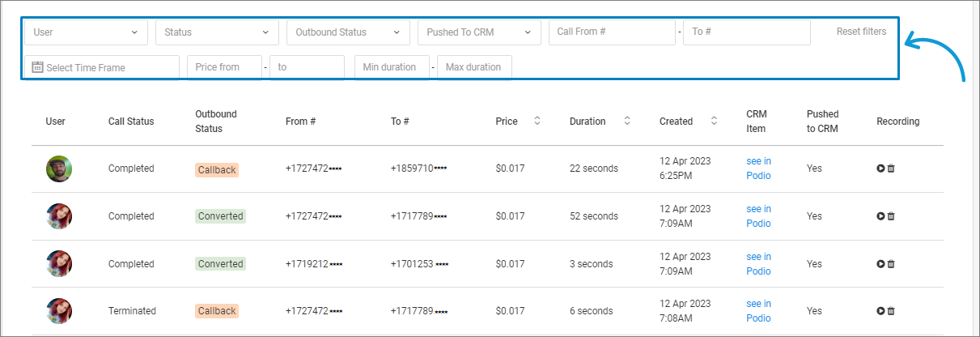980x337 pixels.
Task: Sort the table by Price column
Action: coord(537,121)
